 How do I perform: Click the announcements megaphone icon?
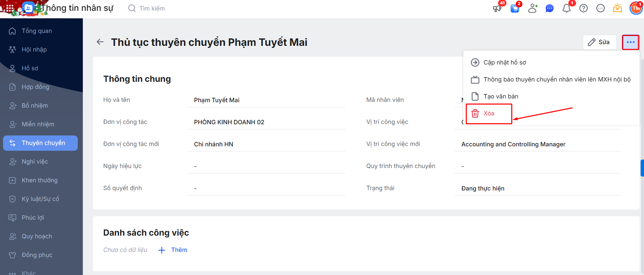pos(497,8)
